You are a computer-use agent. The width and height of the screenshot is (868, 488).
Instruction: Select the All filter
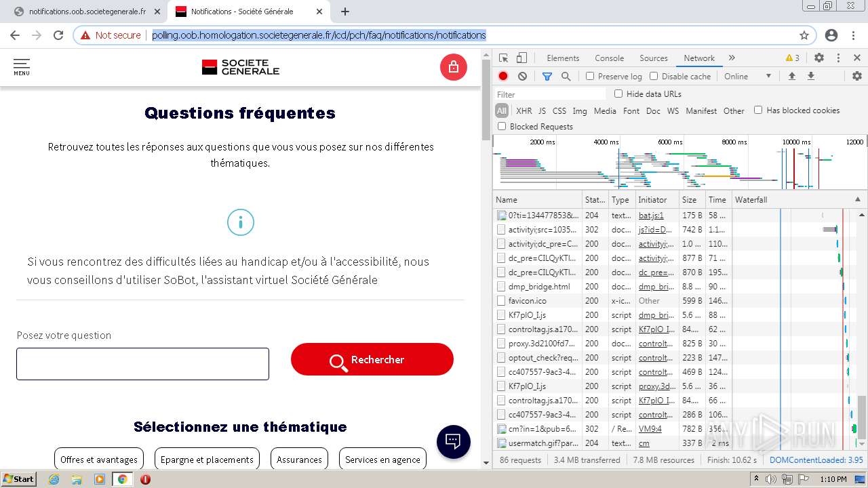click(502, 110)
